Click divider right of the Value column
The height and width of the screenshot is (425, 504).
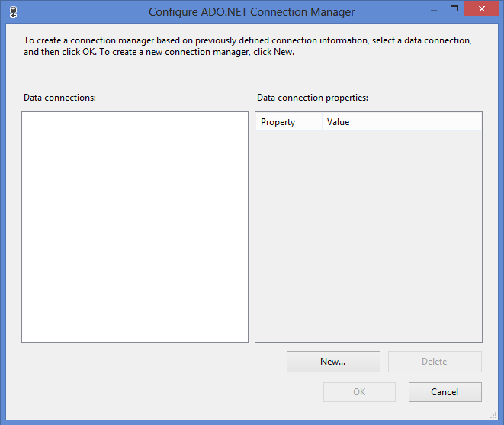(429, 122)
